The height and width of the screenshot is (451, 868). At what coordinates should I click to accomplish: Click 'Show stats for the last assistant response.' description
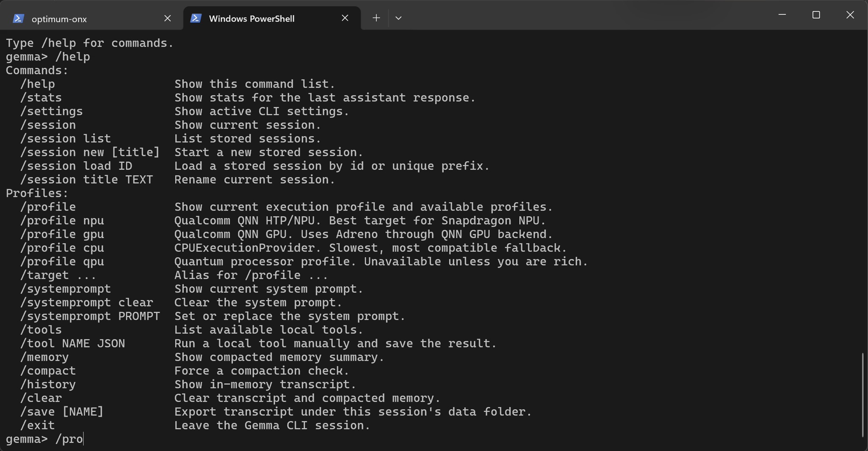pos(325,98)
